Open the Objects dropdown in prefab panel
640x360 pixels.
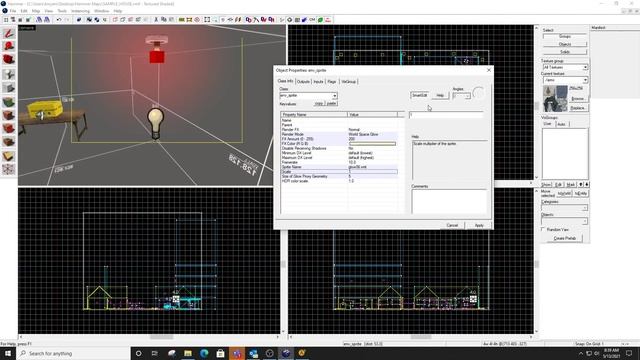pos(584,221)
